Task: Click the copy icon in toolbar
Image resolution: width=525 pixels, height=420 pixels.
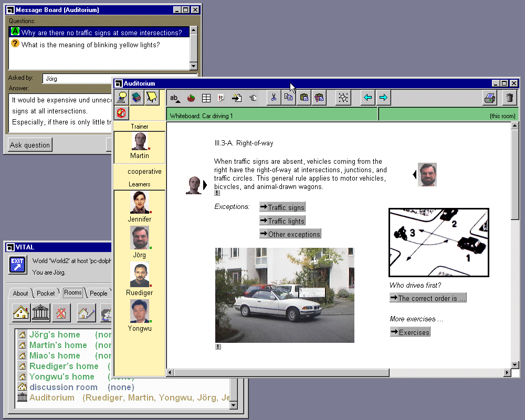Action: pos(288,98)
